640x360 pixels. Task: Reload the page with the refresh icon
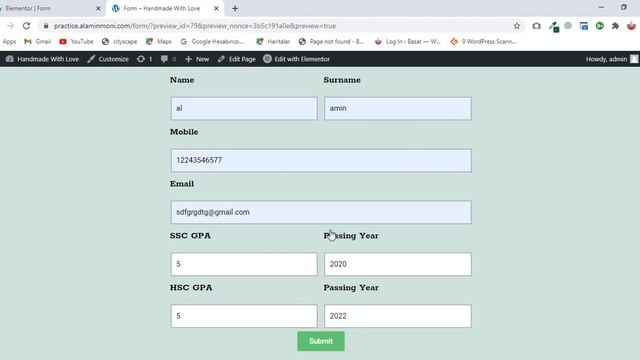27,26
